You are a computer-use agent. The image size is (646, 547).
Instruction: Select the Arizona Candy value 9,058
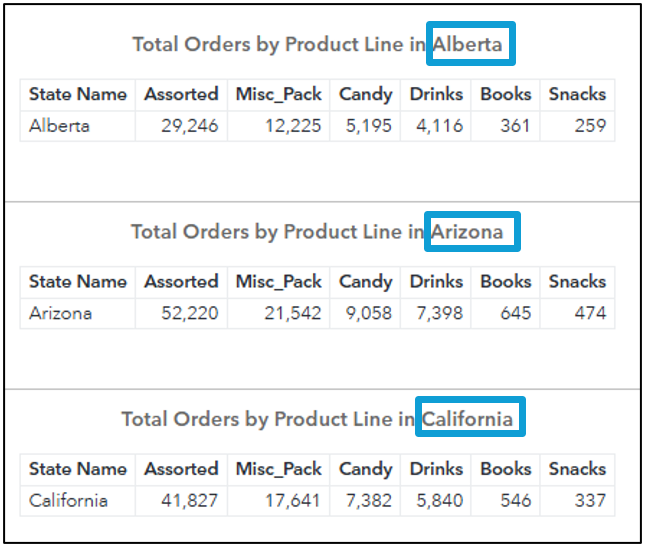point(369,314)
